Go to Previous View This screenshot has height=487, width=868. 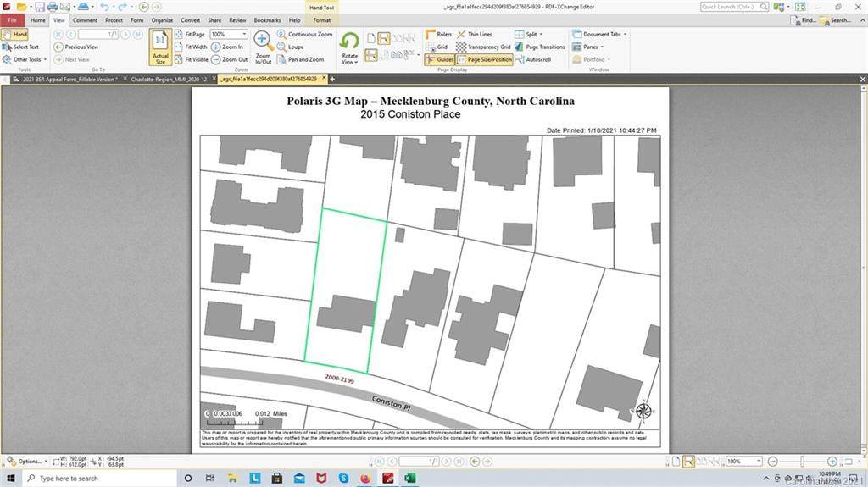pyautogui.click(x=76, y=47)
